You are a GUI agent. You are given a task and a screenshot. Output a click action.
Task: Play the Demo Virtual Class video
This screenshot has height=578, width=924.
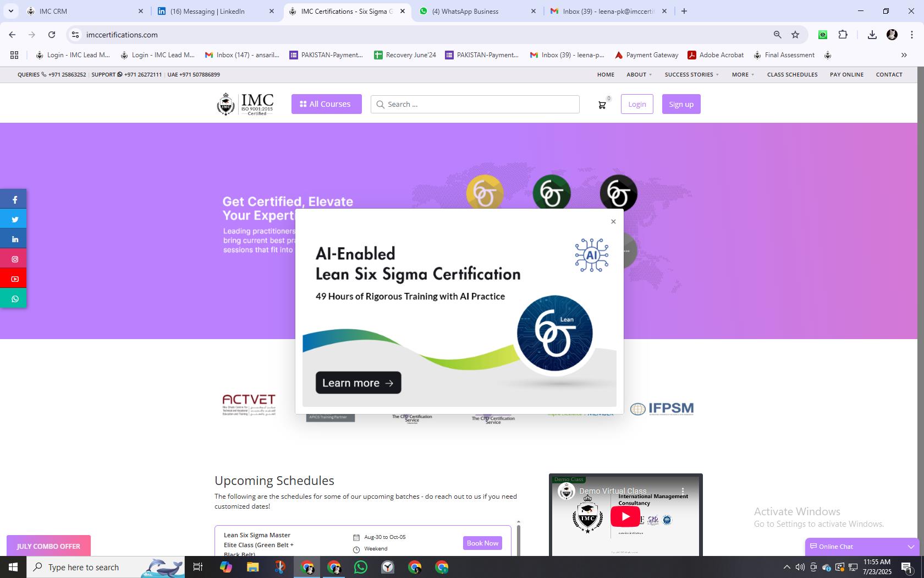pos(625,516)
